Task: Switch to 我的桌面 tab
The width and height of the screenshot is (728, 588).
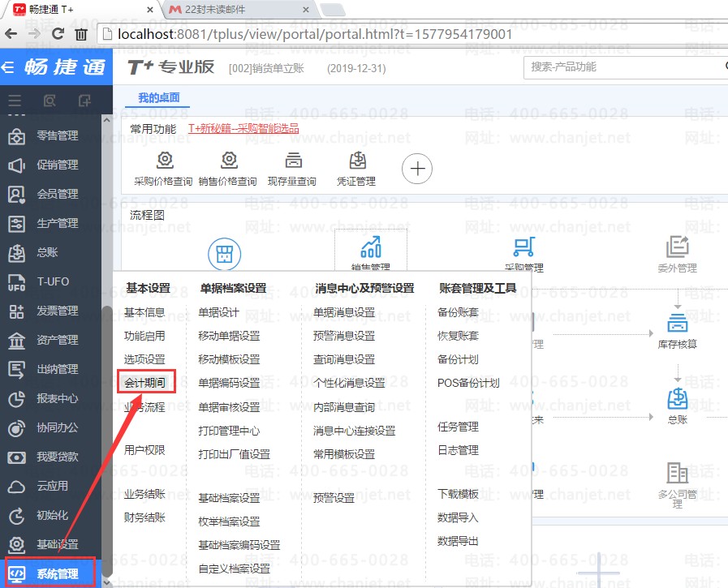Action: [158, 97]
